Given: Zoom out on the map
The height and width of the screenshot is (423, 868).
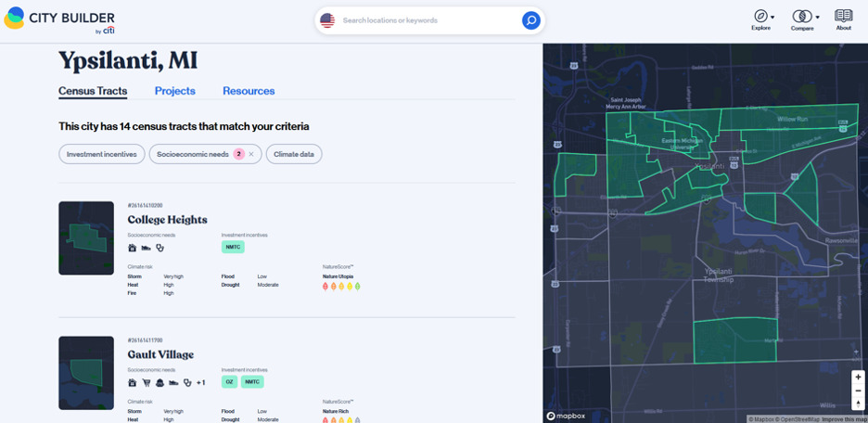Looking at the screenshot, I should point(858,391).
